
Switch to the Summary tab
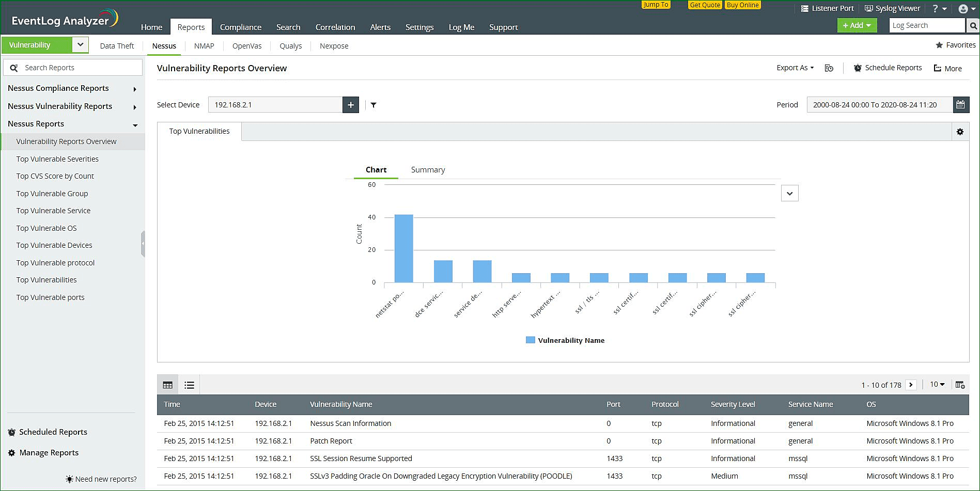tap(428, 170)
